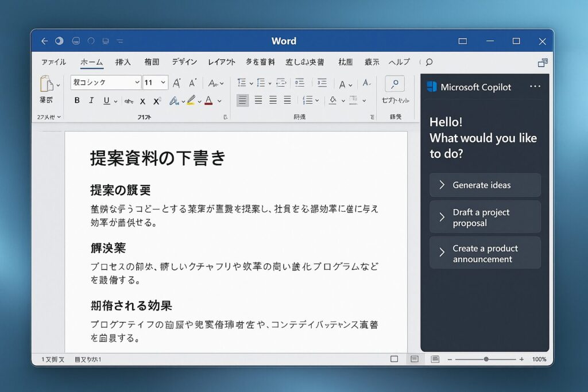Increase the font size with grow font icon
This screenshot has height=392, width=588.
pyautogui.click(x=177, y=83)
